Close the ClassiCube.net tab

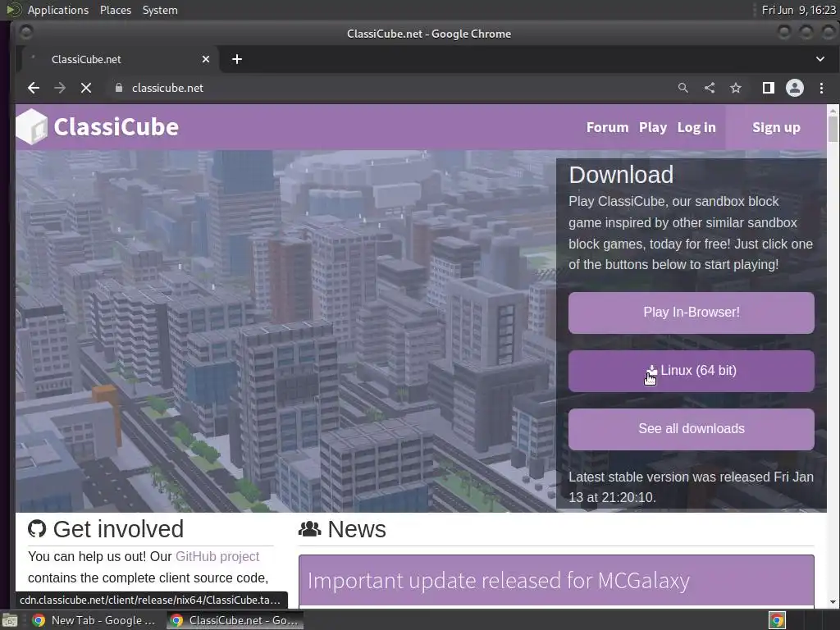click(x=206, y=59)
